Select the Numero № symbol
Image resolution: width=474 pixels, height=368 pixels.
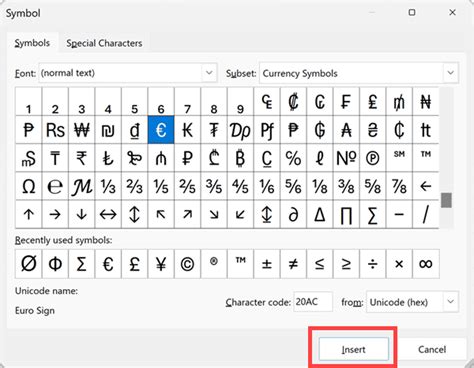click(x=346, y=158)
